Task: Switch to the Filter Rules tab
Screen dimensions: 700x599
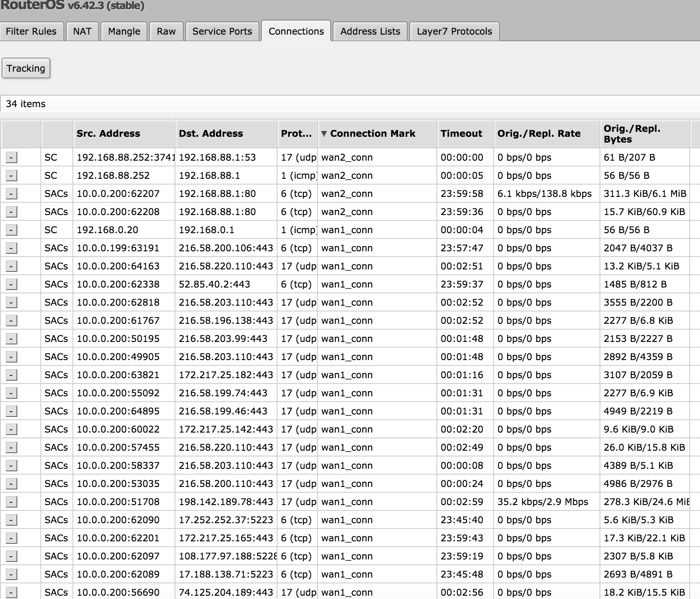Action: click(31, 31)
